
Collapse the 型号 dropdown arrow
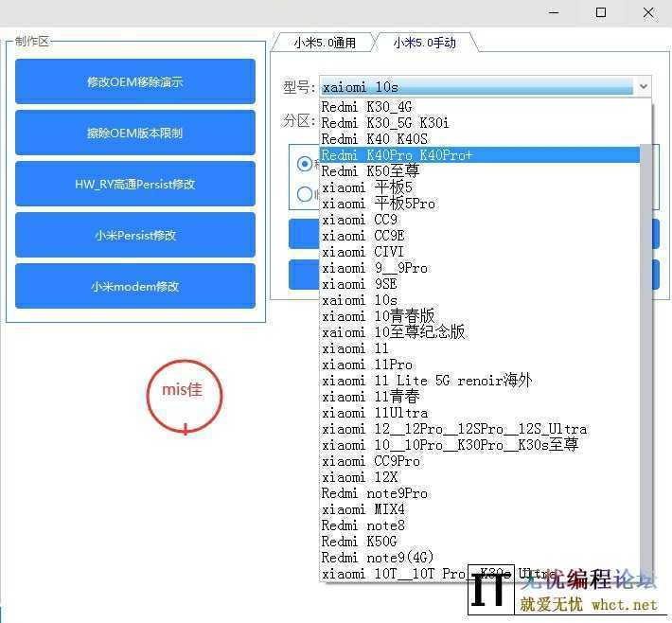pyautogui.click(x=644, y=87)
